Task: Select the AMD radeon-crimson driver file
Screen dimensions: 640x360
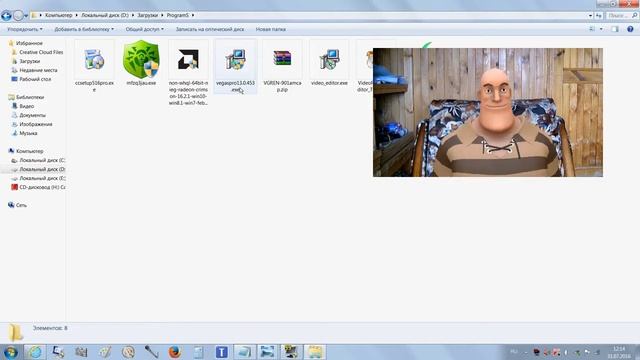Action: point(188,73)
